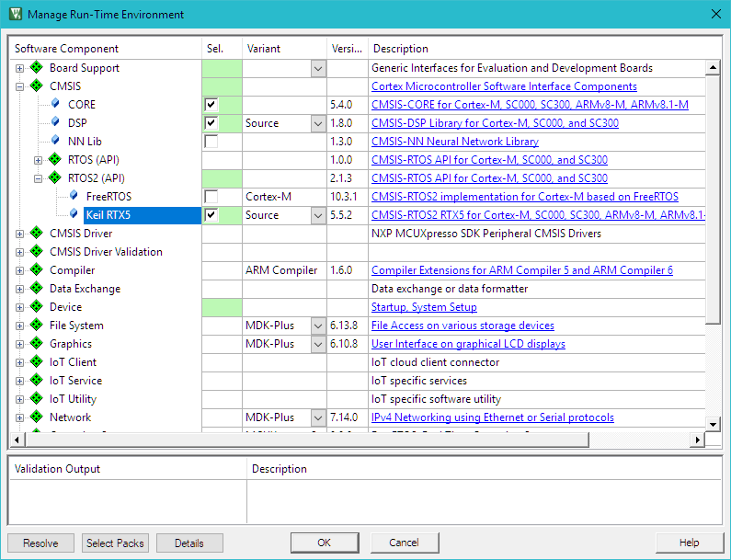
Task: Open the Network variant dropdown
Action: click(318, 417)
